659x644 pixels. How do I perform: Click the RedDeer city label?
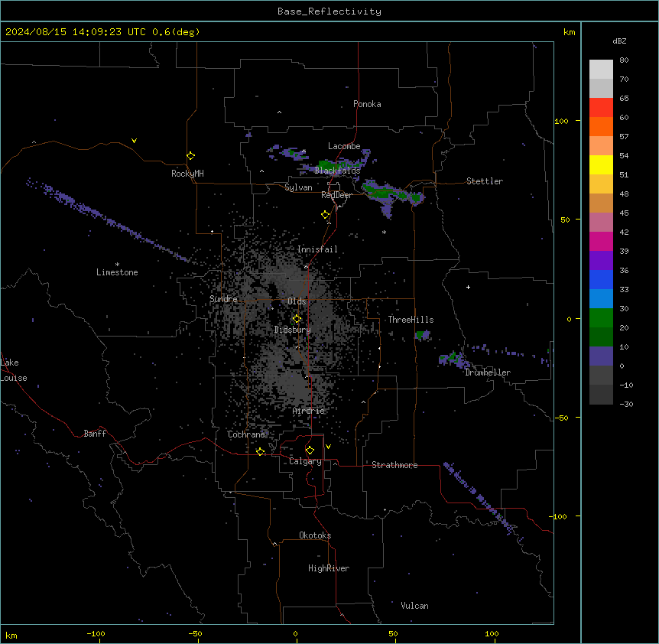[336, 195]
